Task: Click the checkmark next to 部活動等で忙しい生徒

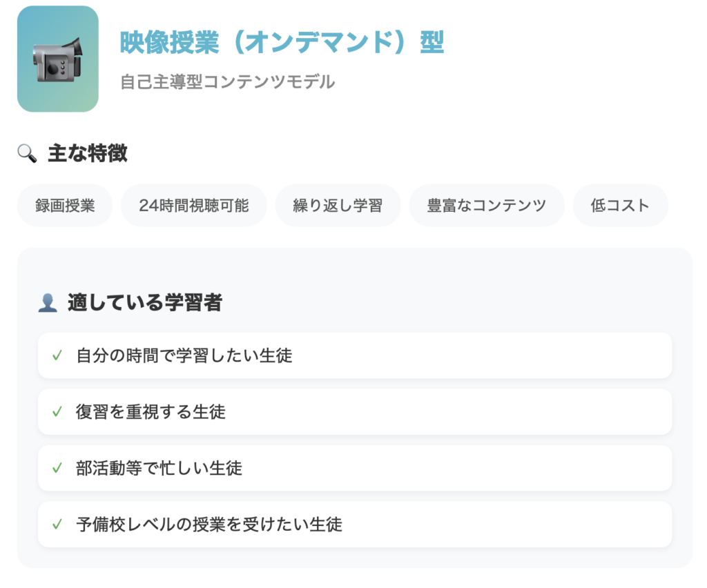Action: pyautogui.click(x=57, y=468)
